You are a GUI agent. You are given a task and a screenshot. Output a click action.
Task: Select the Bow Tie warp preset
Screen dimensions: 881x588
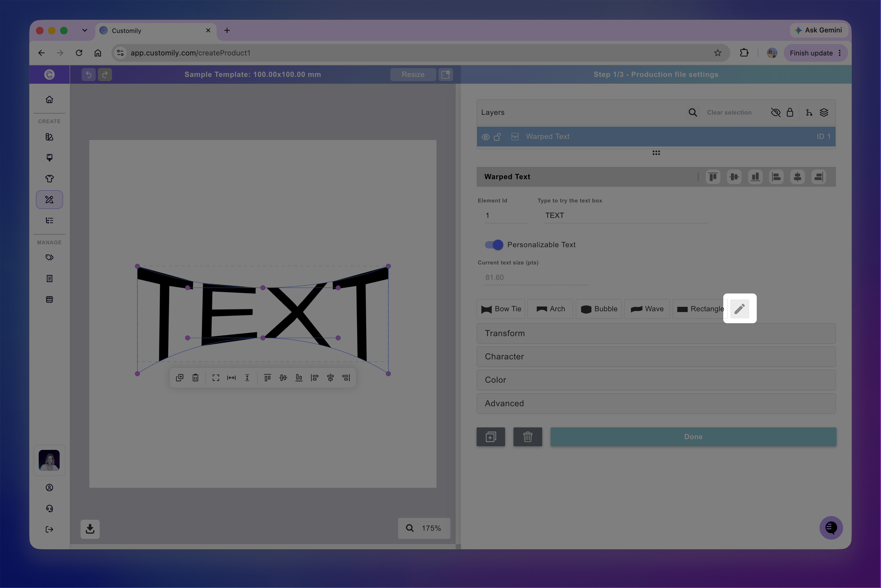[501, 309]
